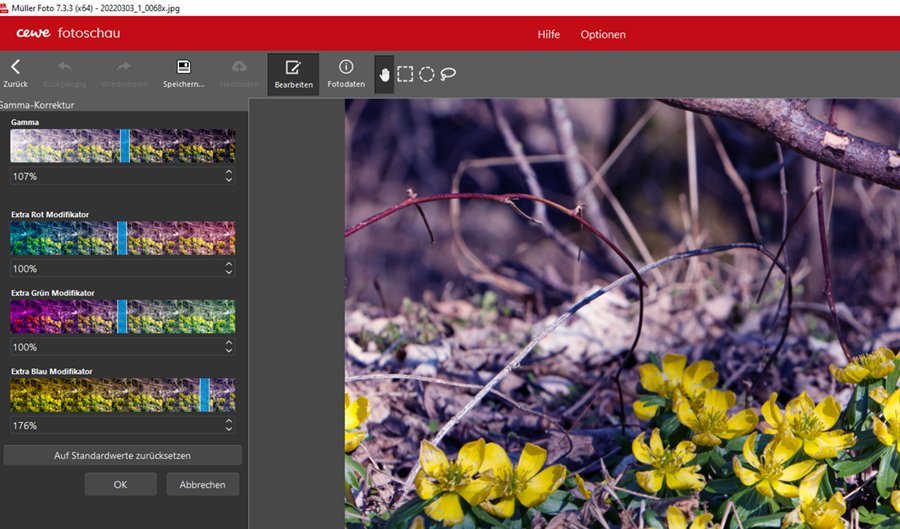Open the Hilfe menu

pos(548,34)
